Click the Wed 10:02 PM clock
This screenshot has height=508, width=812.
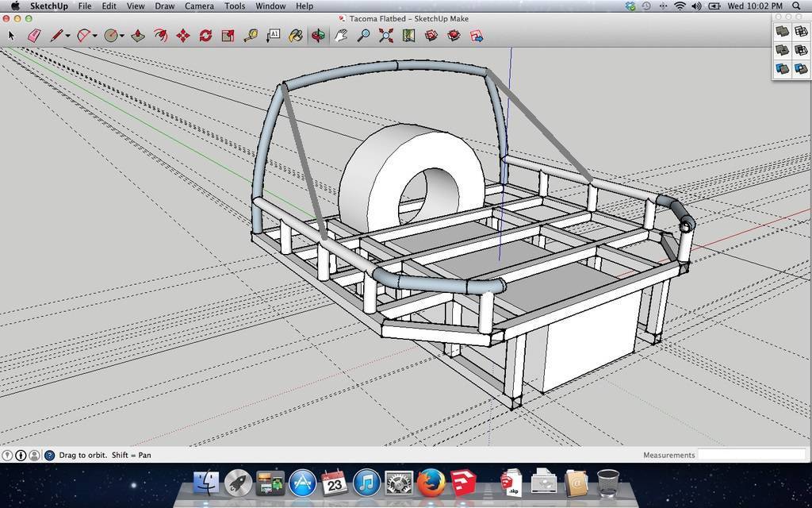click(x=755, y=6)
